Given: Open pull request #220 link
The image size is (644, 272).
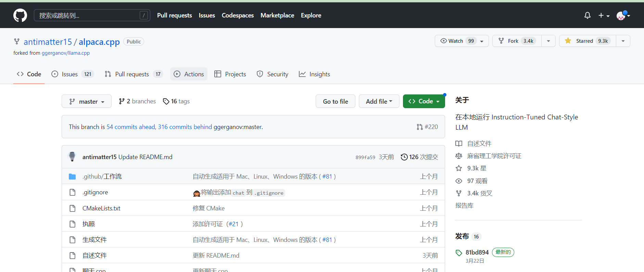Looking at the screenshot, I should pos(427,127).
